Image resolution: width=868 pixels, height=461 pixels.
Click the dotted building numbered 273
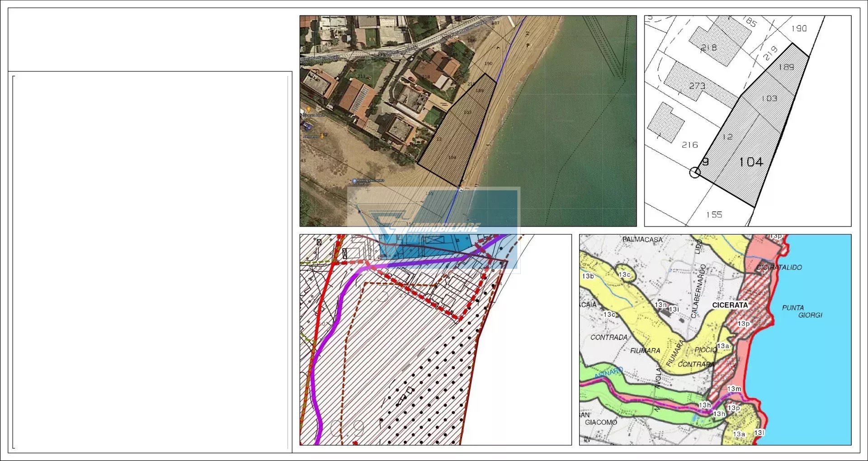tap(697, 85)
